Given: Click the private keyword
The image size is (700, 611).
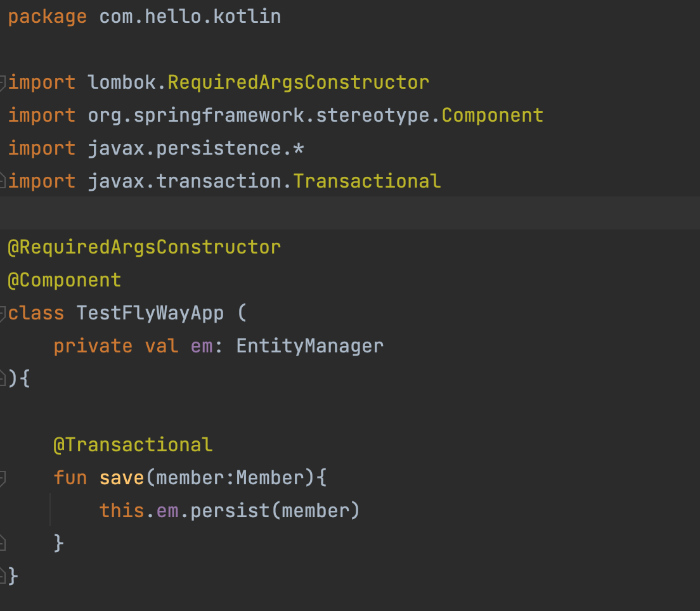Looking at the screenshot, I should (x=93, y=346).
